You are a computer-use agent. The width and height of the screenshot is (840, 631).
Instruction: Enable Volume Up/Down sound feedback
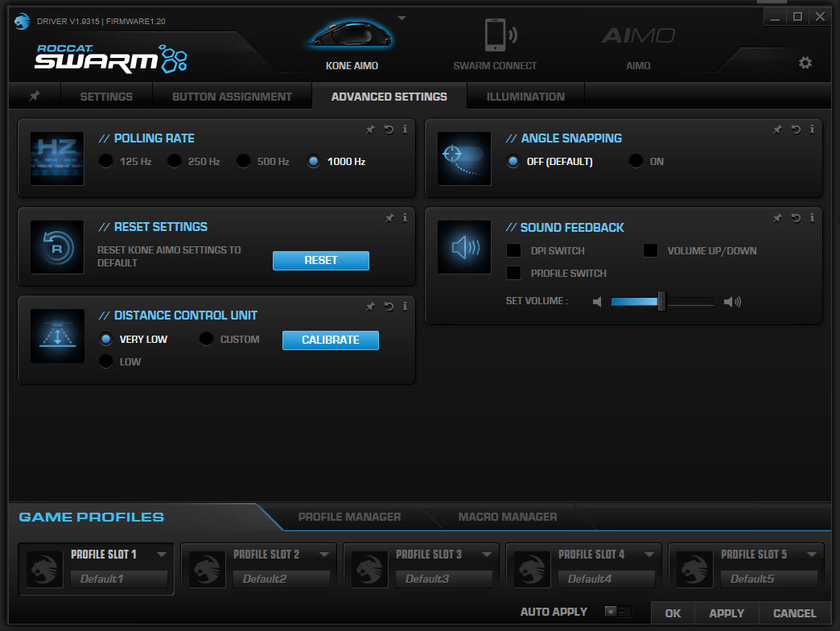coord(650,250)
